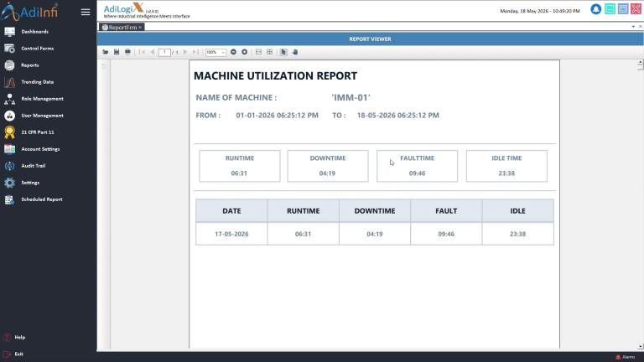
Task: Zoom in the report
Action: click(x=244, y=52)
